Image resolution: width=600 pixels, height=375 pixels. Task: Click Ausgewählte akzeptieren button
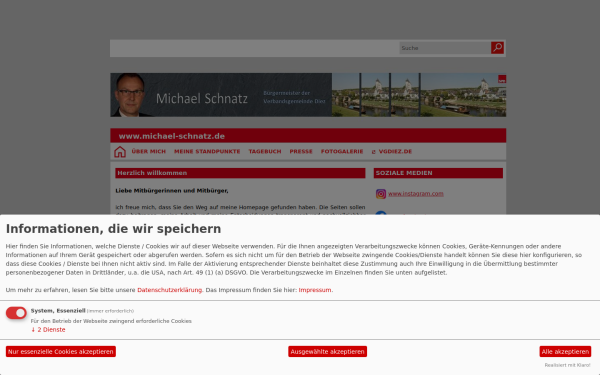pos(328,351)
